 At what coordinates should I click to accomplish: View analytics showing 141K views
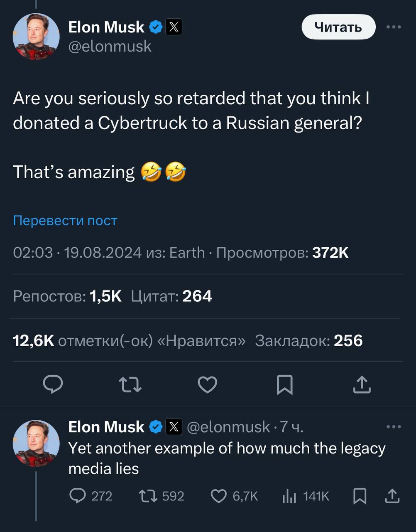pos(289,496)
